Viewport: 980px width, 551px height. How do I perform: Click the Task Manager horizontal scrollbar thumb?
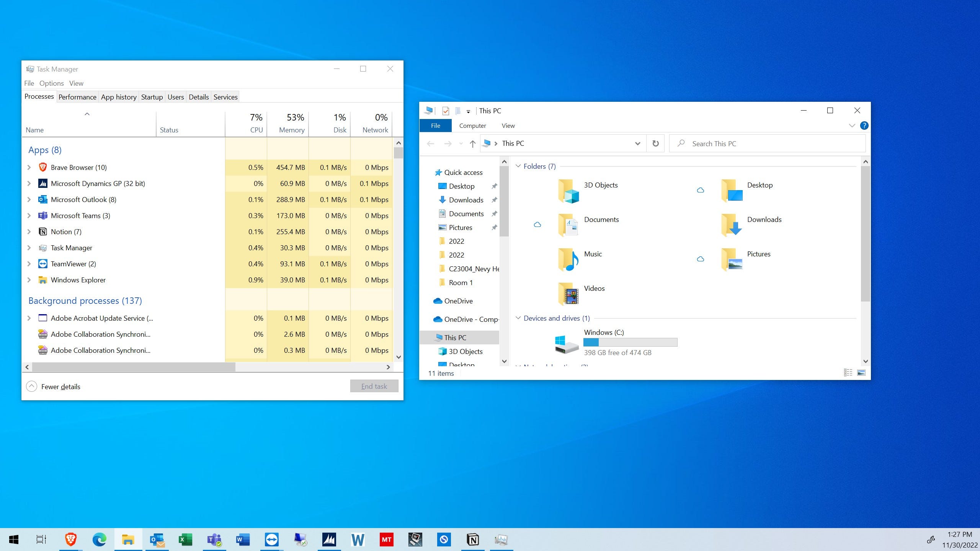point(134,367)
